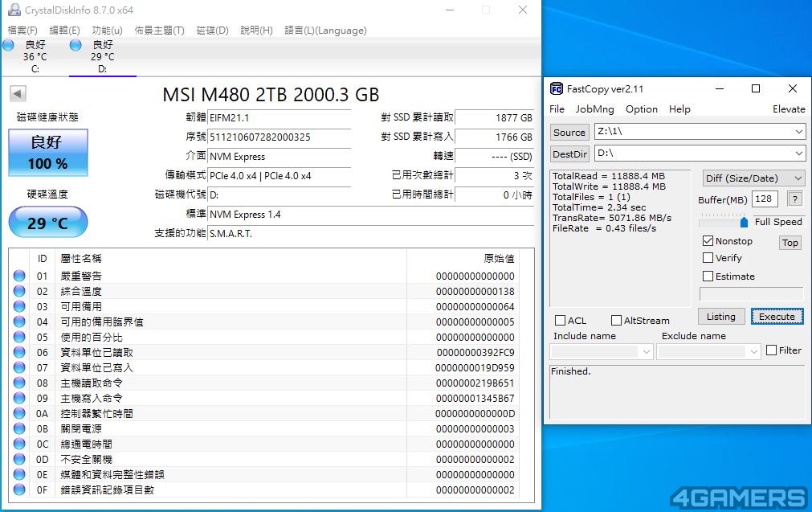
Task: Click status orb for attribute 03
Action: coord(20,306)
